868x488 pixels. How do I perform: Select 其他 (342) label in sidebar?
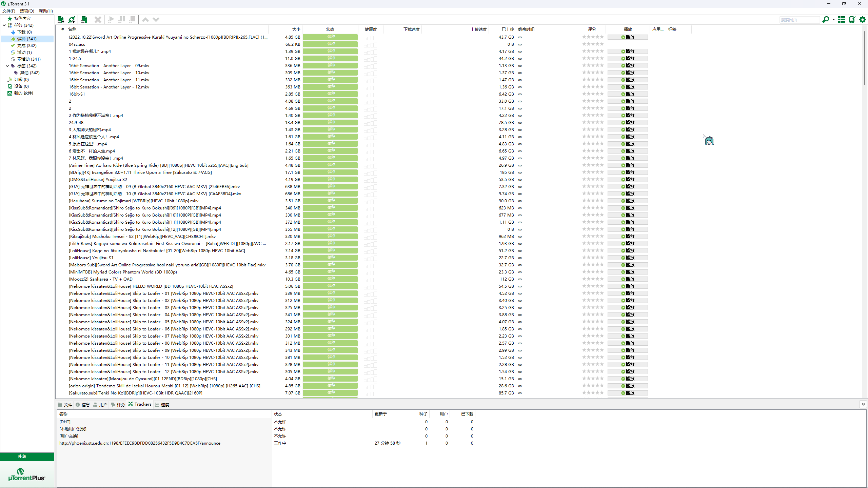point(29,73)
